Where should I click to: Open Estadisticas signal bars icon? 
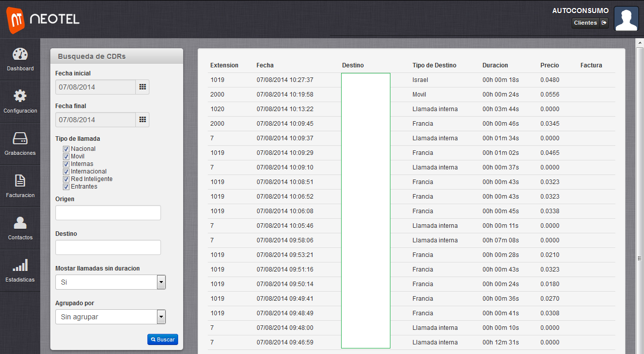pos(20,265)
